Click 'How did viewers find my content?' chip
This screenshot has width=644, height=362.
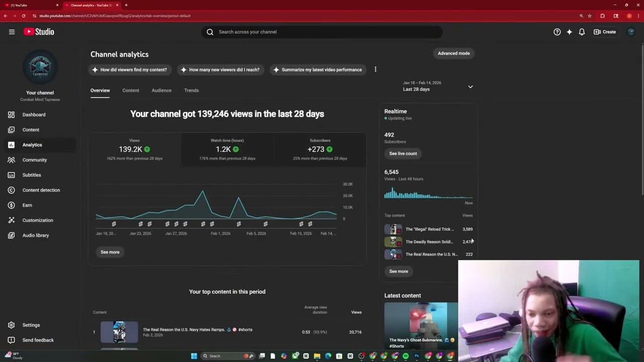pyautogui.click(x=130, y=69)
